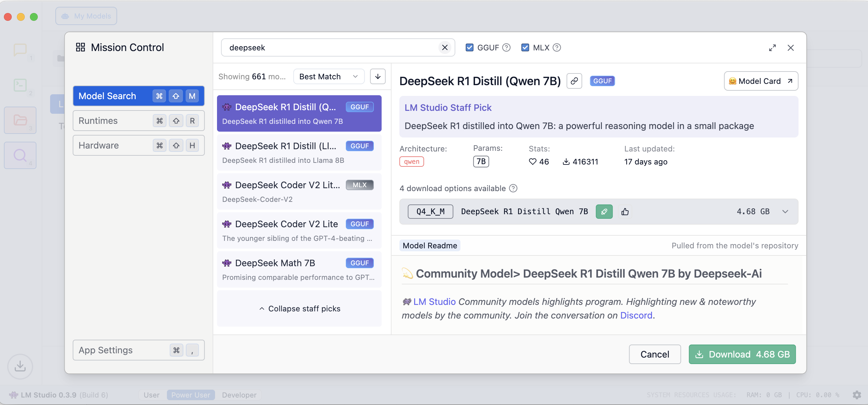Copy model link with chain icon
This screenshot has height=405, width=868.
[x=574, y=81]
